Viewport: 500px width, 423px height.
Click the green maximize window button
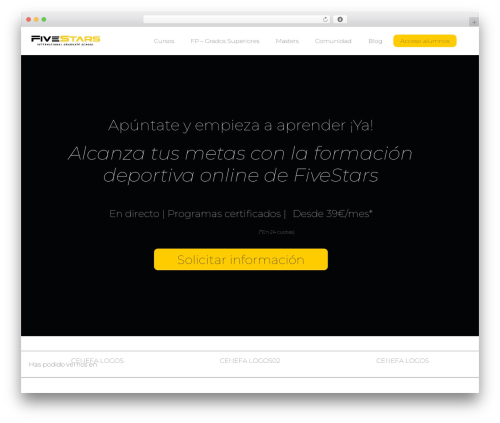(44, 19)
